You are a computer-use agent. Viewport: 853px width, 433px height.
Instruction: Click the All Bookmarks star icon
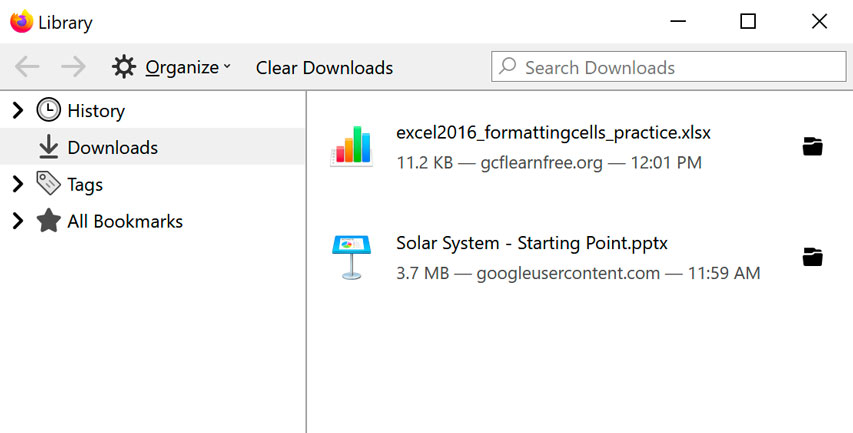click(x=48, y=221)
